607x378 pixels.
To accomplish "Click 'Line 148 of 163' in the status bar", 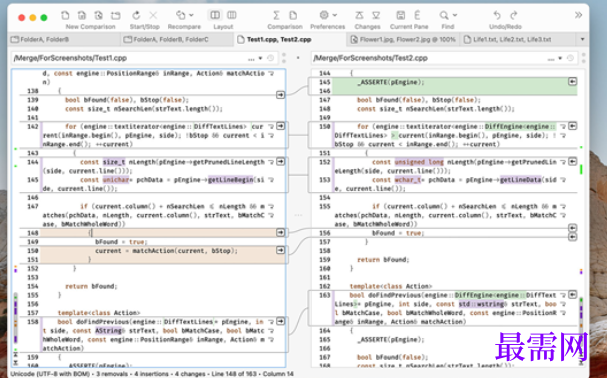I will click(x=233, y=374).
